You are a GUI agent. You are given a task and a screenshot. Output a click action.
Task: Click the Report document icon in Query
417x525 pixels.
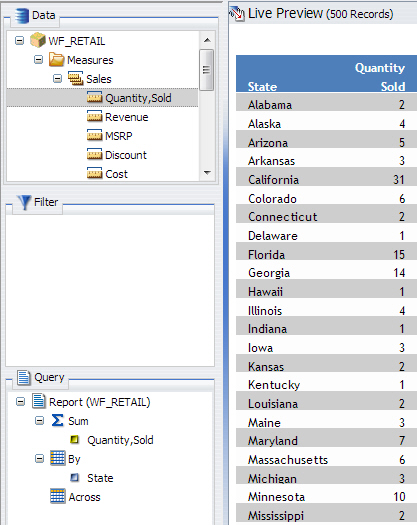click(x=39, y=401)
